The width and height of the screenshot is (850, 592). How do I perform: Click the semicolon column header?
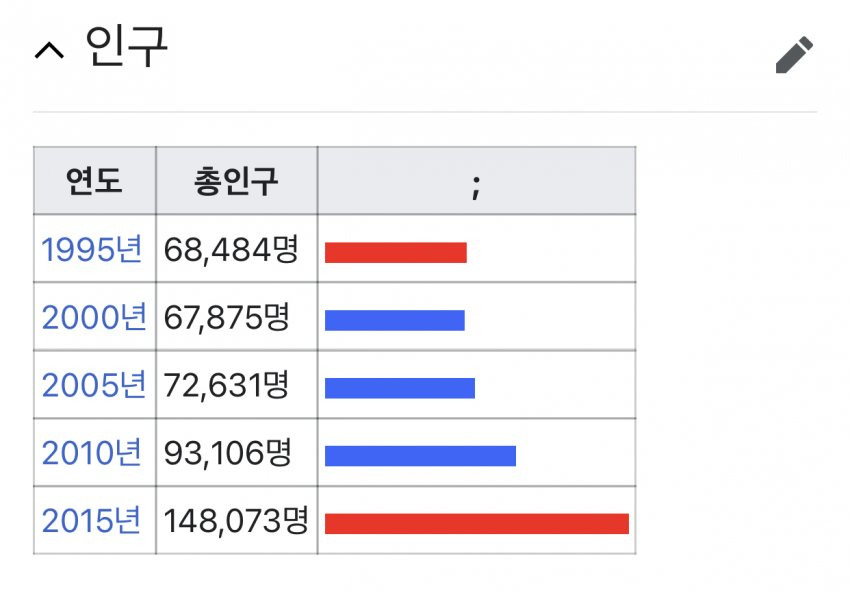click(476, 181)
